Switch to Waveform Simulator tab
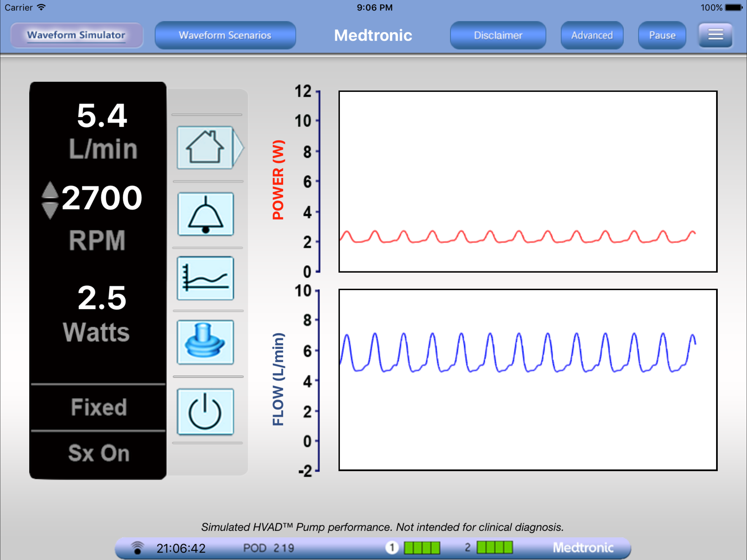The width and height of the screenshot is (747, 560). click(x=76, y=35)
